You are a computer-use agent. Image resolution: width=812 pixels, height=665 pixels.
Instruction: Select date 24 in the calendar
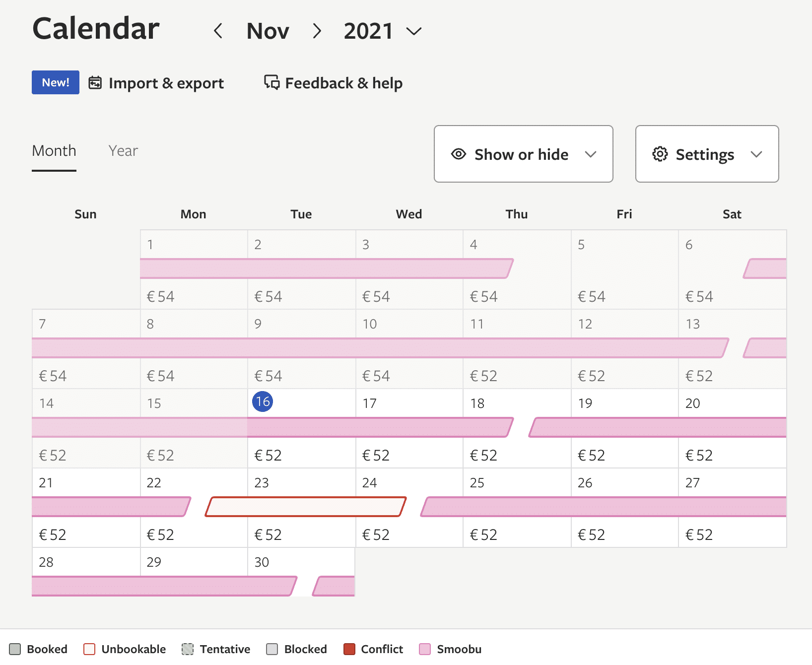tap(370, 483)
